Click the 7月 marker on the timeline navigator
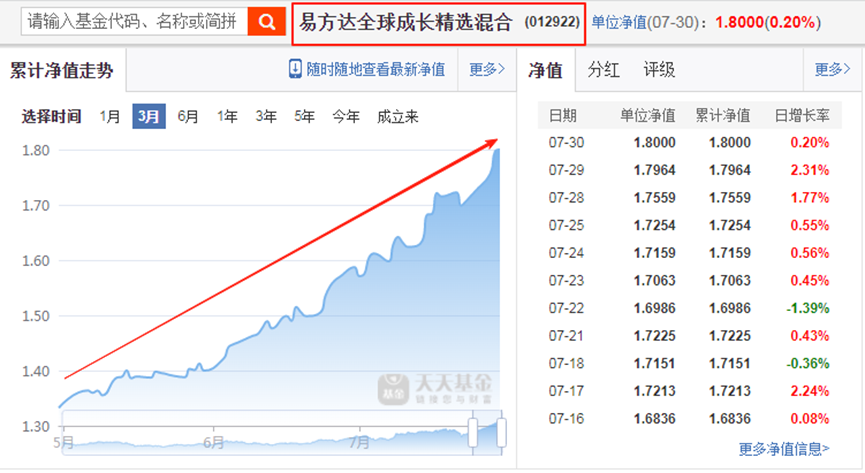This screenshot has height=473, width=865. click(x=360, y=442)
